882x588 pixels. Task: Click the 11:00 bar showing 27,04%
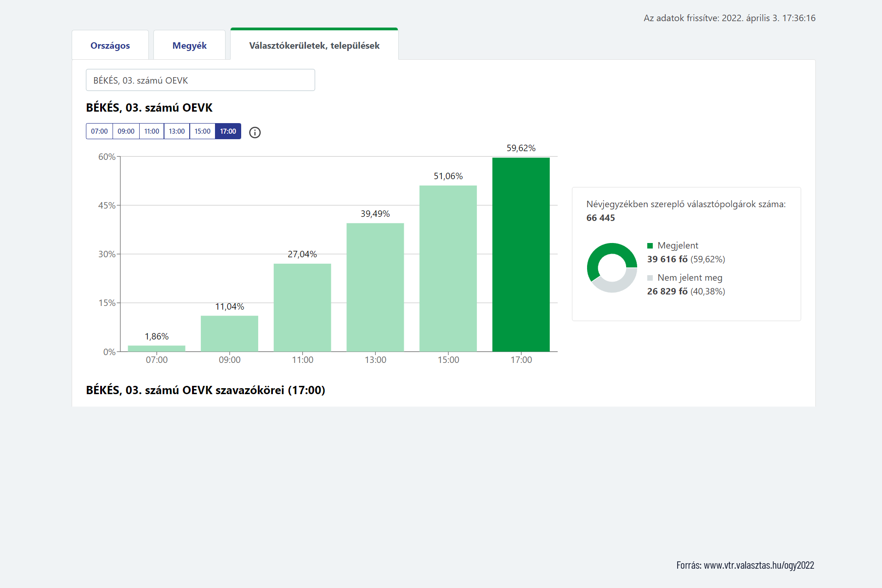pyautogui.click(x=302, y=308)
